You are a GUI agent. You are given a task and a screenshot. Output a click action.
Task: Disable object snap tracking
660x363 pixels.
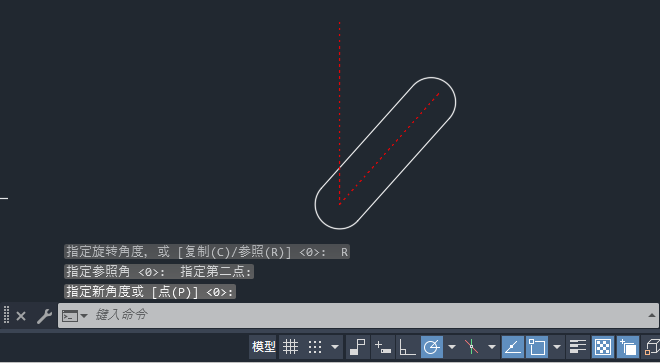click(x=513, y=347)
